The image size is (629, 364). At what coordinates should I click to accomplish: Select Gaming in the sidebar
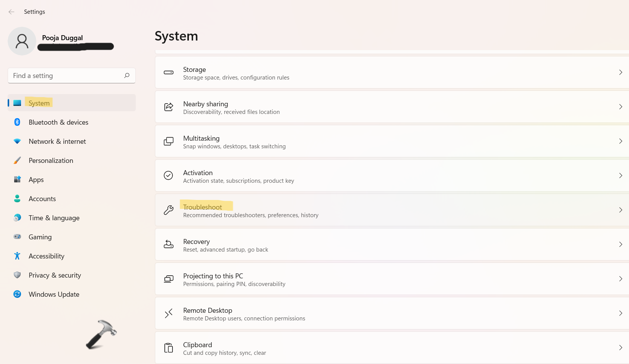point(40,237)
